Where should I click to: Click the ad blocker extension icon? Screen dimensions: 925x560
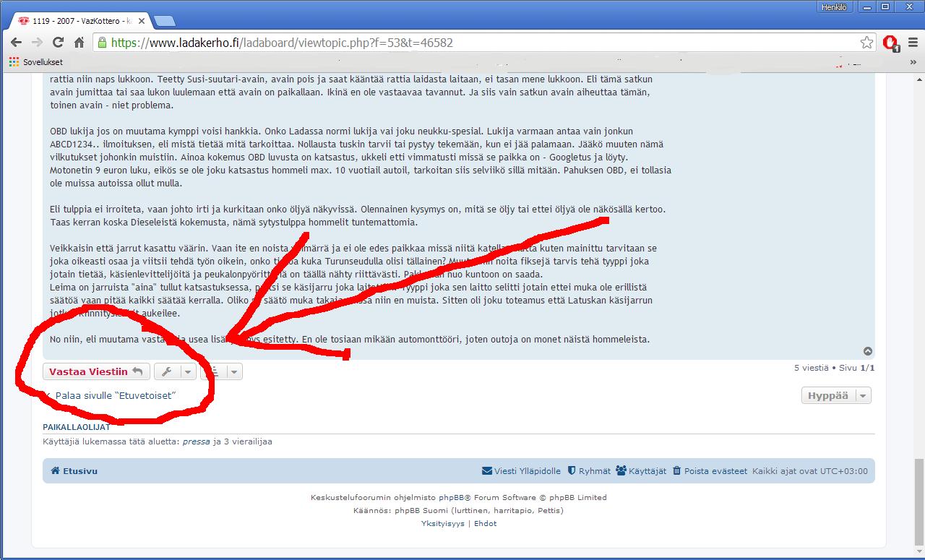click(x=891, y=43)
